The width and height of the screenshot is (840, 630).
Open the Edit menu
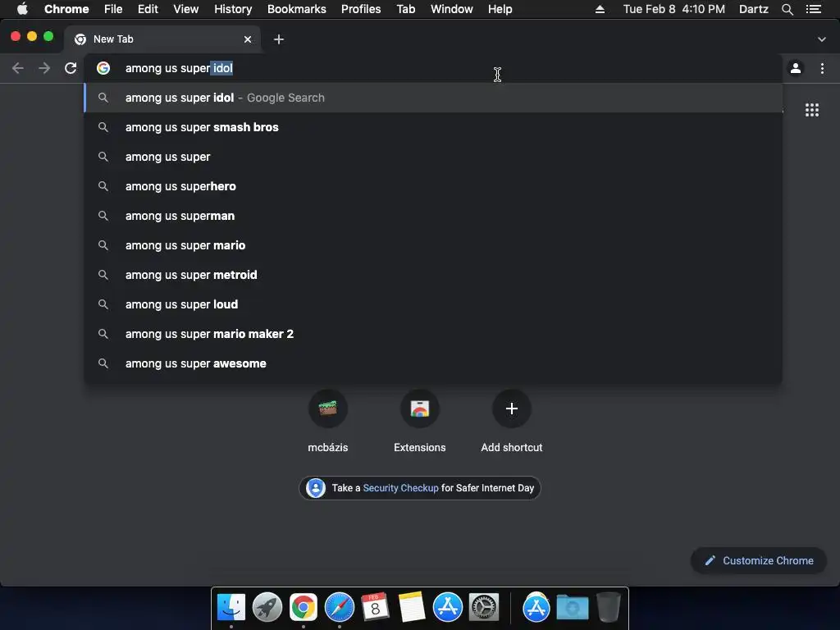[148, 9]
